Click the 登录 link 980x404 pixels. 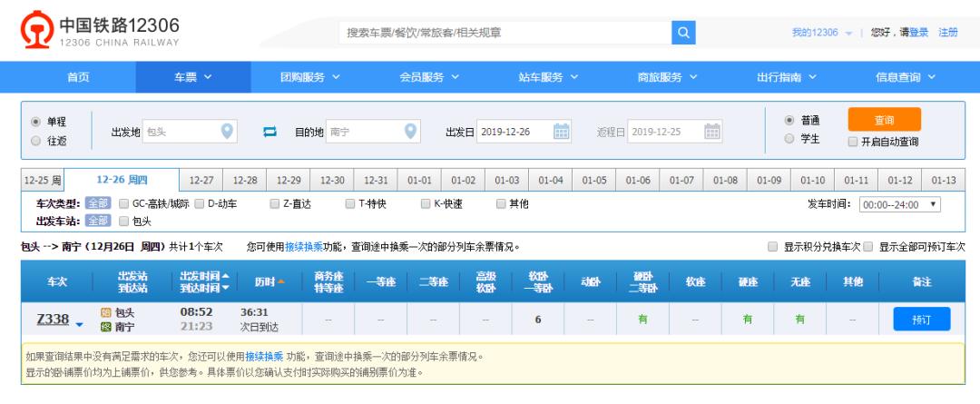tap(918, 33)
